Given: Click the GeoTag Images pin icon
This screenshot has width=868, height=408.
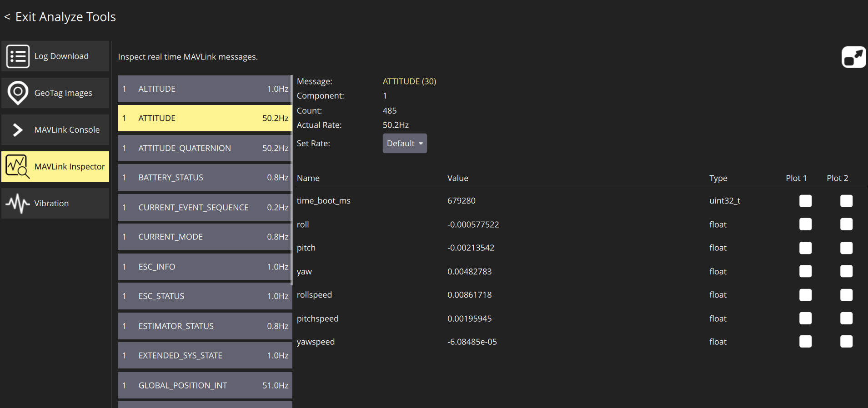Looking at the screenshot, I should click(18, 93).
